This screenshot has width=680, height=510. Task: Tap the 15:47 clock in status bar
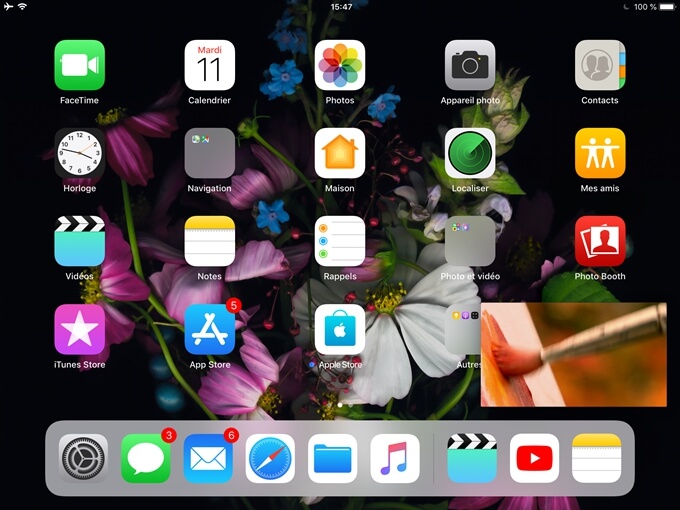341,7
